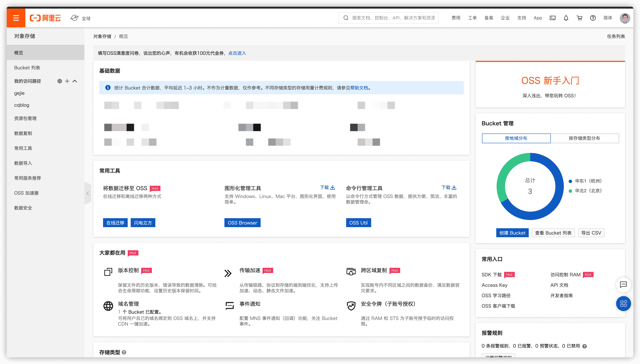The width and height of the screenshot is (640, 364).
Task: Open the shopping cart icon
Action: coord(579,18)
